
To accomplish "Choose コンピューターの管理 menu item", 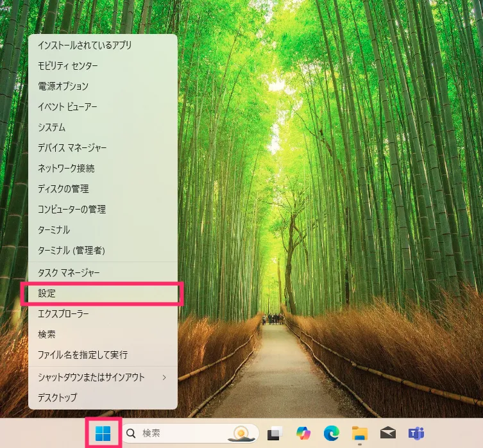I will tap(103, 209).
